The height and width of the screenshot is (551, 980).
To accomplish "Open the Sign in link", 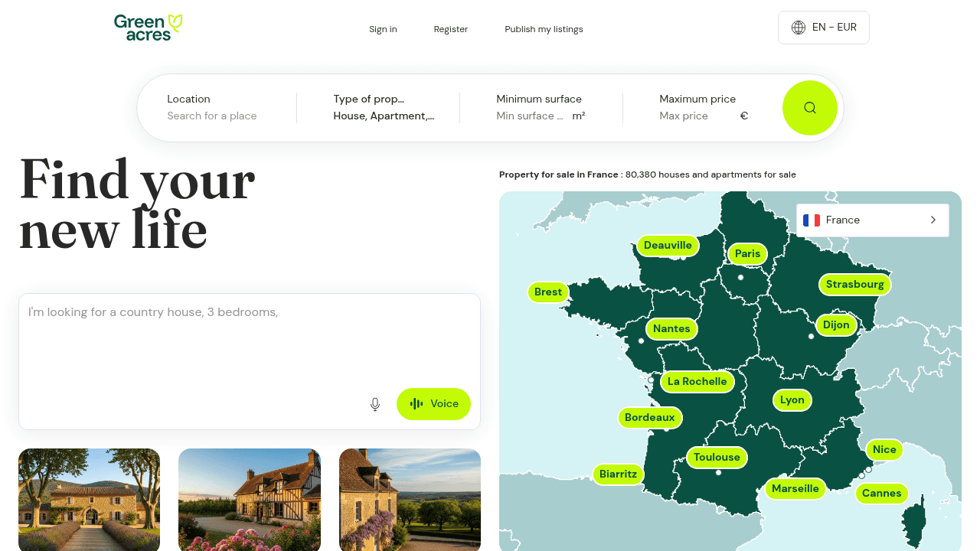I will point(383,29).
